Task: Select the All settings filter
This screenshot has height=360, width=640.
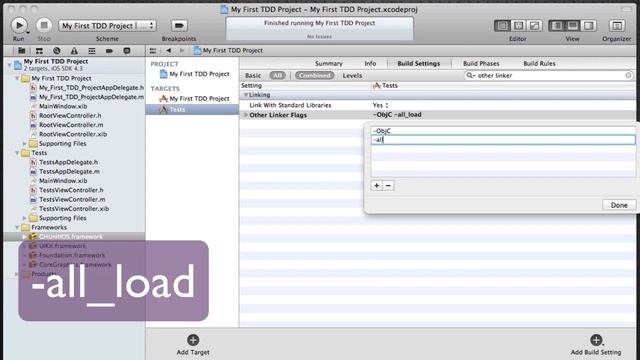Action: tap(278, 76)
